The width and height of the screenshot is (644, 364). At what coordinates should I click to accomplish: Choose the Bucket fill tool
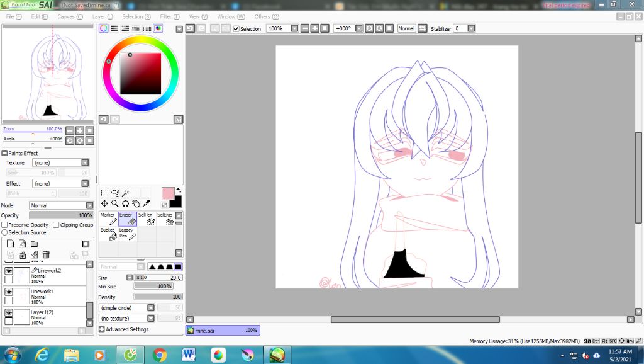109,234
